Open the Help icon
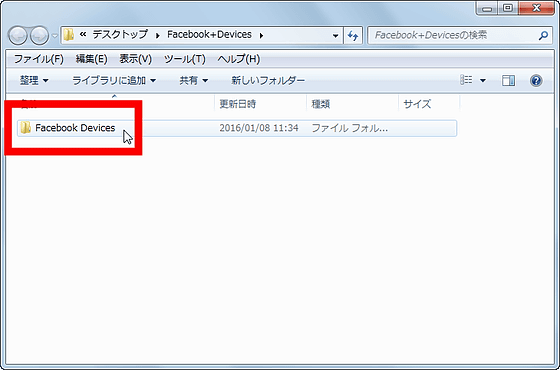 click(536, 81)
